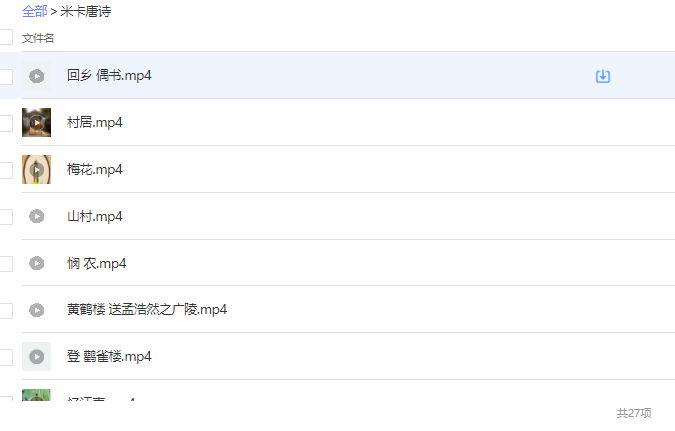This screenshot has width=675, height=431.
Task: Check the box for 黄鹤楼 送孟浩然之广陵.mp4
Action: point(5,310)
